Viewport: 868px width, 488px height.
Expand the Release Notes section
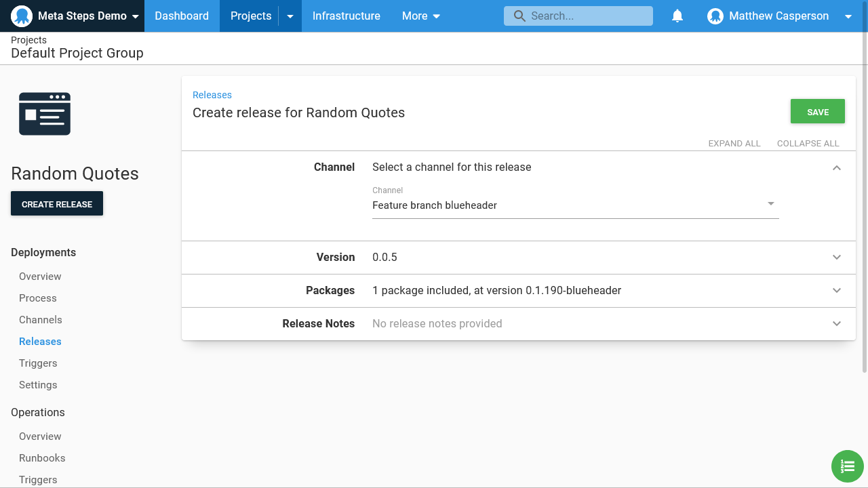pos(836,324)
